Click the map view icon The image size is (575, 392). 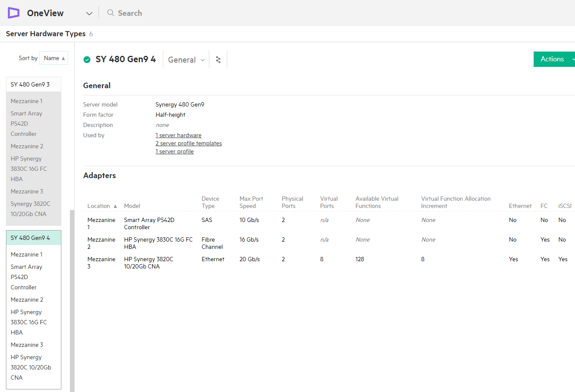pyautogui.click(x=218, y=60)
